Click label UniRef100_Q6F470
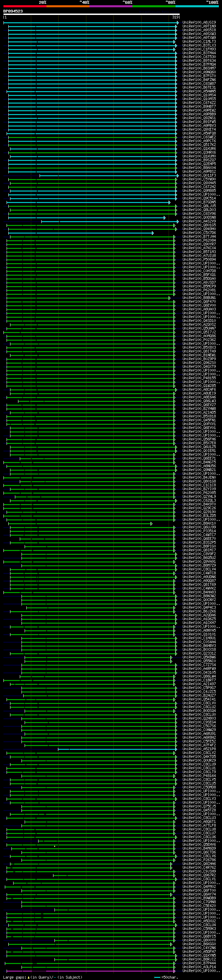Screen dimensions: 222x980 [x=199, y=302]
